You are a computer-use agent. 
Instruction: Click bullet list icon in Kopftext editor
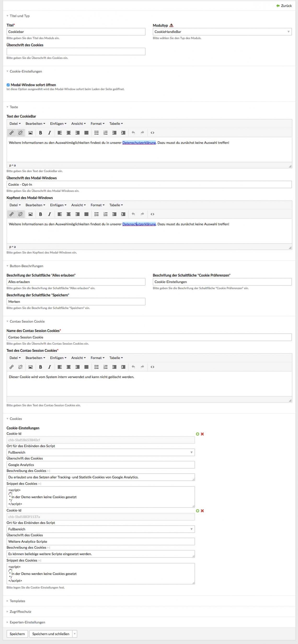[96, 214]
